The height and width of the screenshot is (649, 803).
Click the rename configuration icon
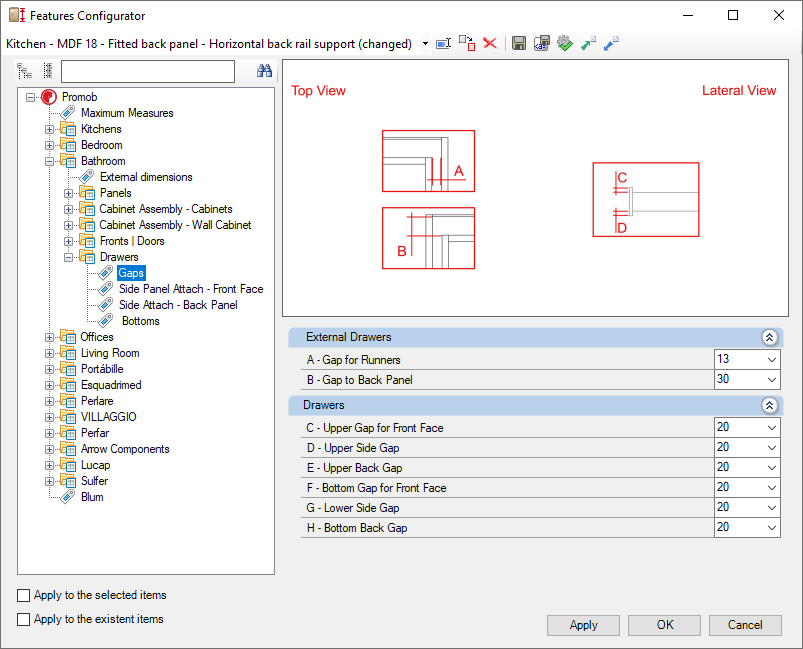[x=443, y=44]
